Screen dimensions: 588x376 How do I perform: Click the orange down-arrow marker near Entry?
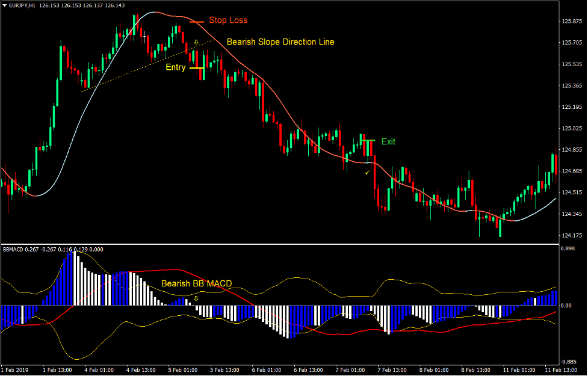[197, 42]
